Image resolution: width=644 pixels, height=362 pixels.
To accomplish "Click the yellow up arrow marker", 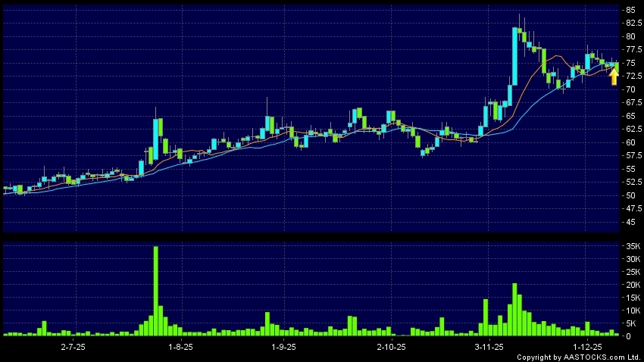I will (614, 76).
